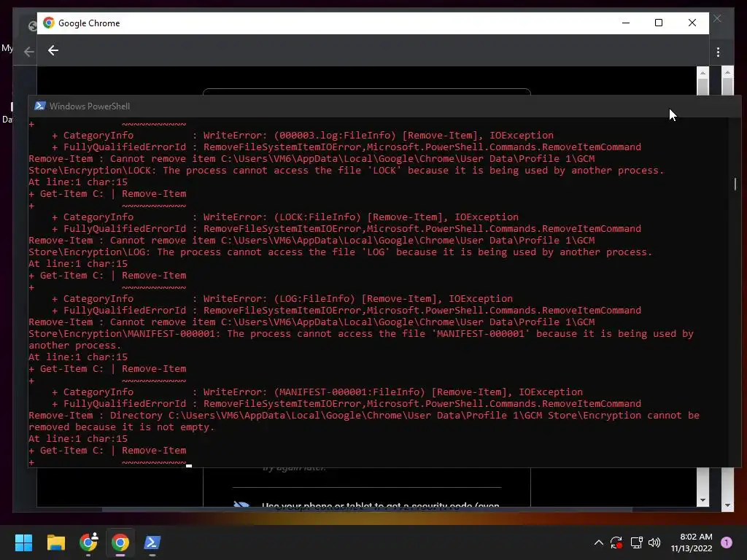Open Chrome's three-dot menu

718,52
